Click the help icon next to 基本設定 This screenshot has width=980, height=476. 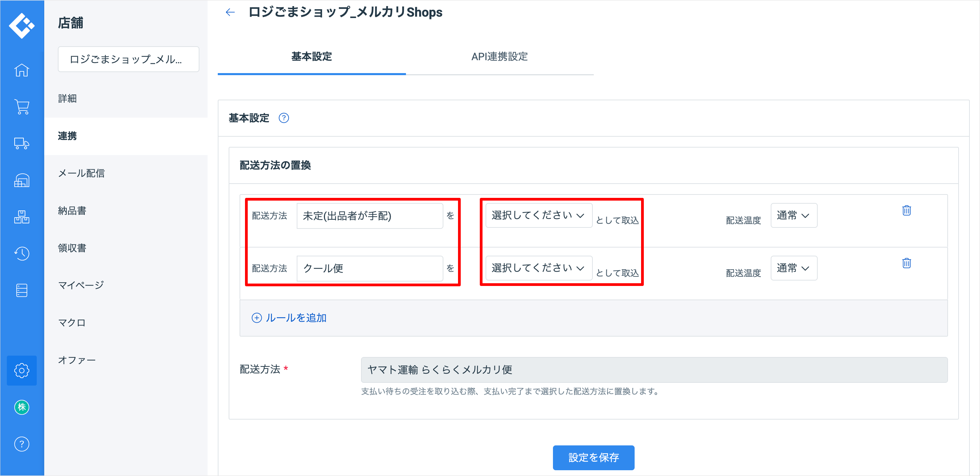pos(283,118)
